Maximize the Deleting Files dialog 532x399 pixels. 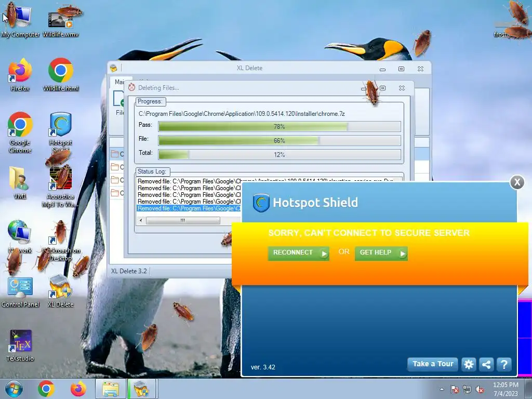(x=383, y=88)
